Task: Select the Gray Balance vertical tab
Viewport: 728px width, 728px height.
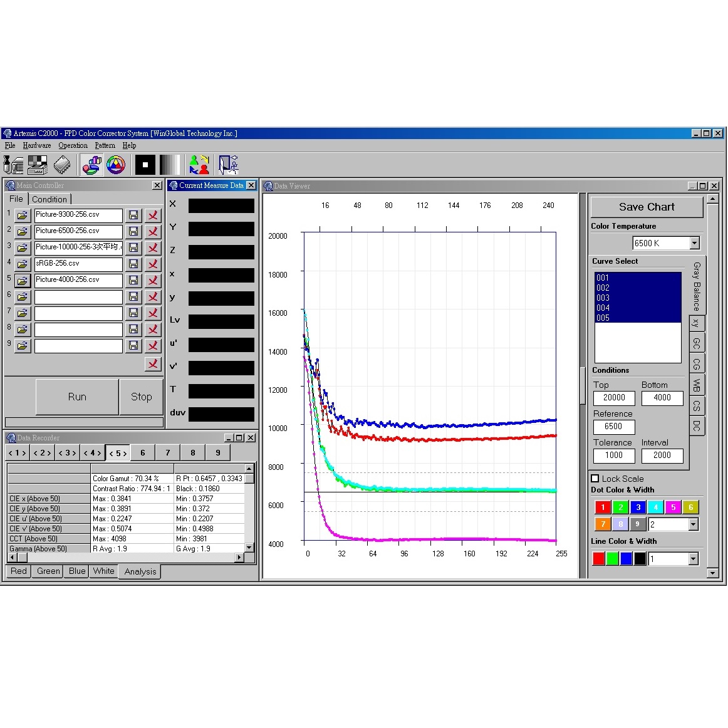Action: point(697,286)
